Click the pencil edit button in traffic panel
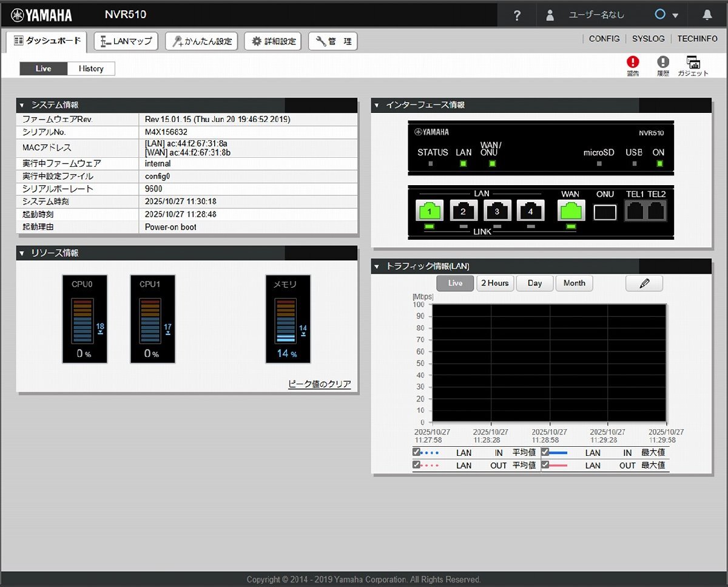The image size is (728, 587). click(644, 283)
